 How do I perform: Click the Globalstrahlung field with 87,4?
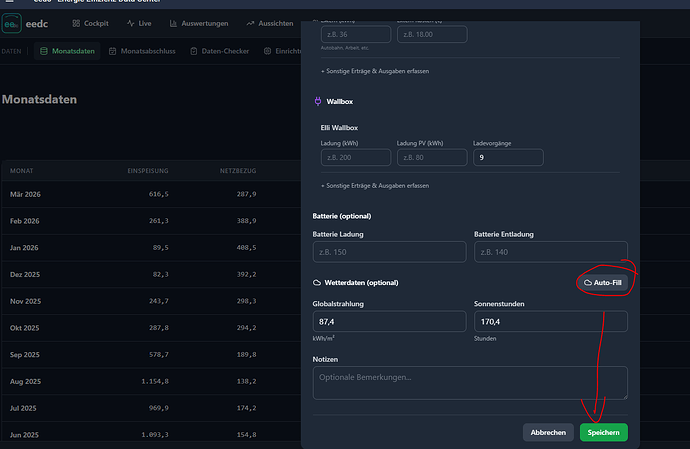389,321
